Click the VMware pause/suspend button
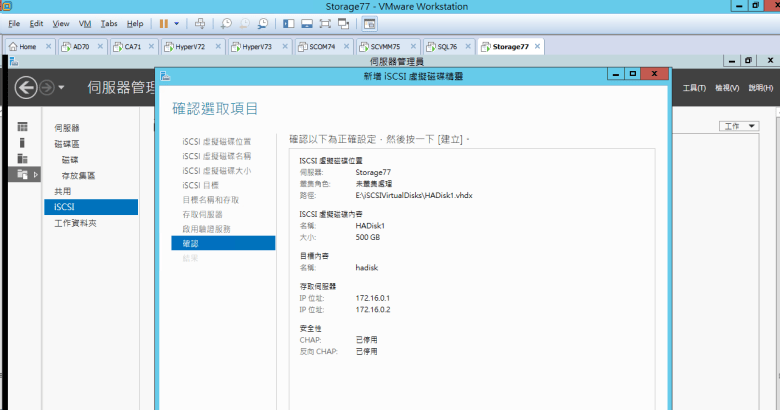The height and width of the screenshot is (410, 780). [163, 22]
